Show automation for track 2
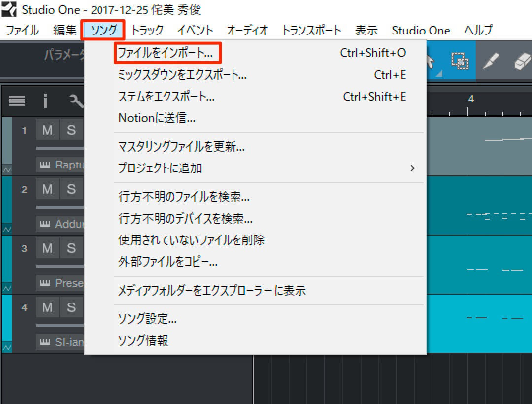The image size is (532, 404). coord(7,229)
